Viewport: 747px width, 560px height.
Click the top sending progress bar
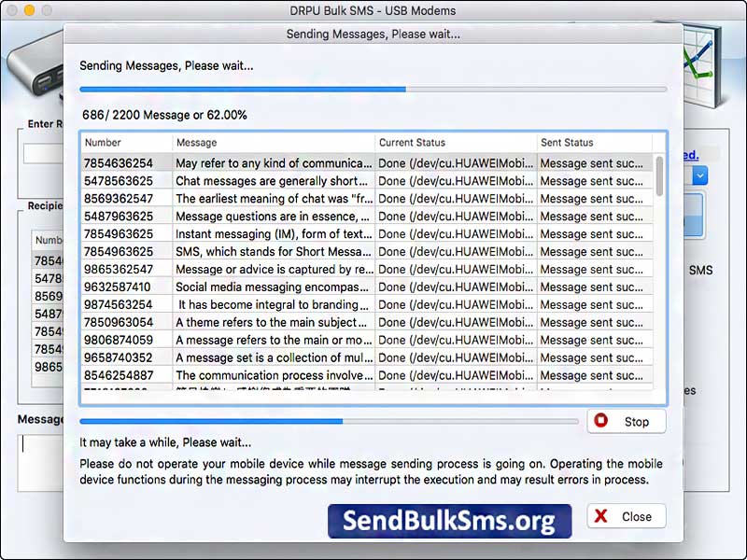(x=373, y=90)
